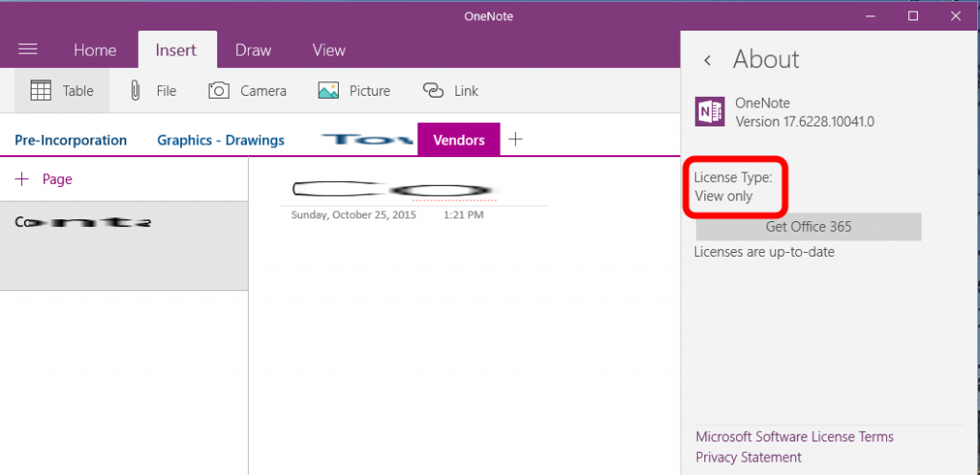Image resolution: width=980 pixels, height=475 pixels.
Task: Open the Draw ribbon tab
Action: coord(253,51)
